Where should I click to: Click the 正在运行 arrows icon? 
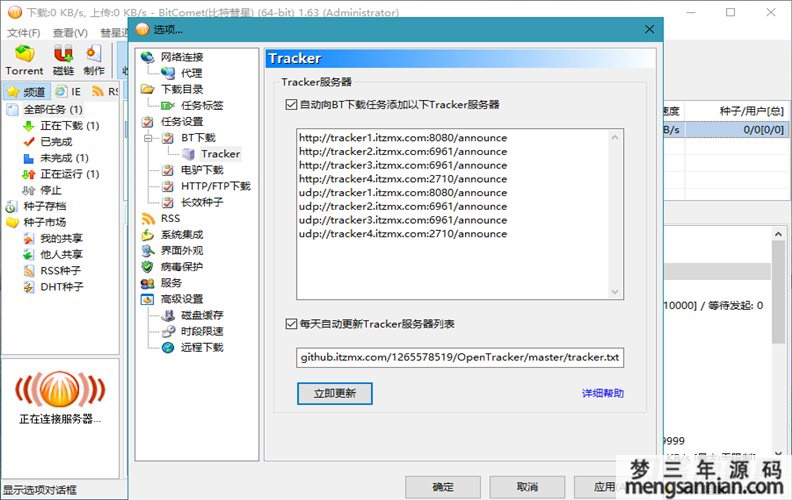29,174
